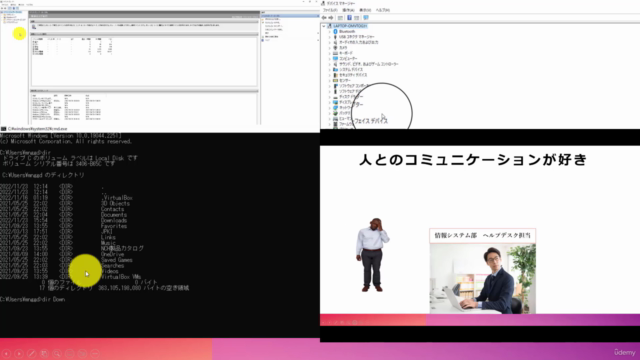Screen dimensions: 640x360
Task: Click the VirtualBox VMs entry in cmd listing
Action: click(x=121, y=277)
